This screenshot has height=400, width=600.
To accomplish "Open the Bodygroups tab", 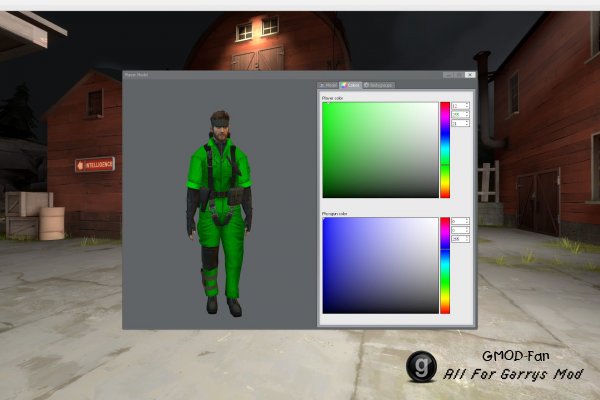I will (378, 85).
